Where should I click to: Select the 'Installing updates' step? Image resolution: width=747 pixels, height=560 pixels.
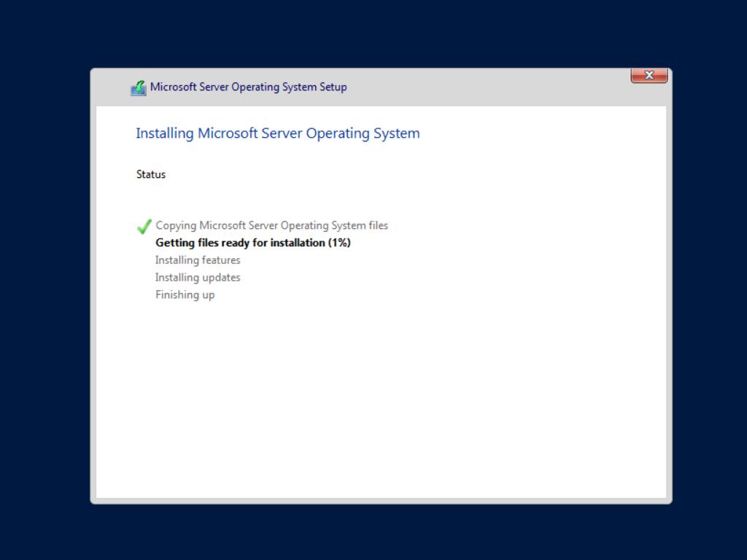[x=198, y=278]
